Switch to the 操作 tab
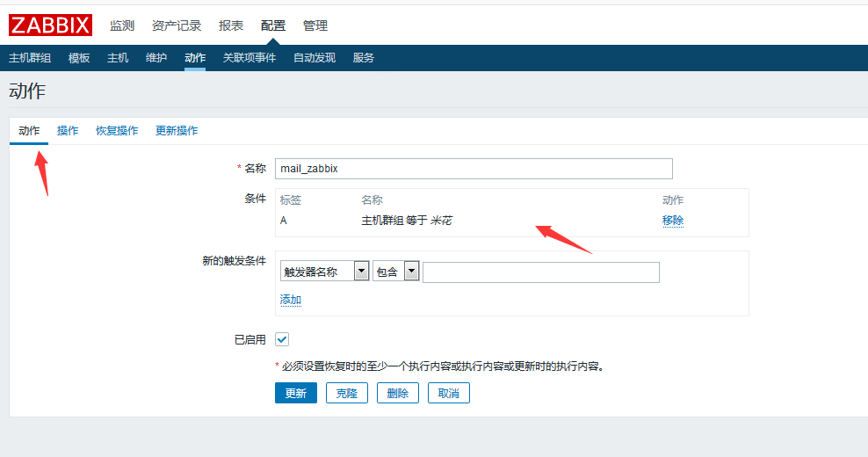Image resolution: width=868 pixels, height=457 pixels. [68, 131]
